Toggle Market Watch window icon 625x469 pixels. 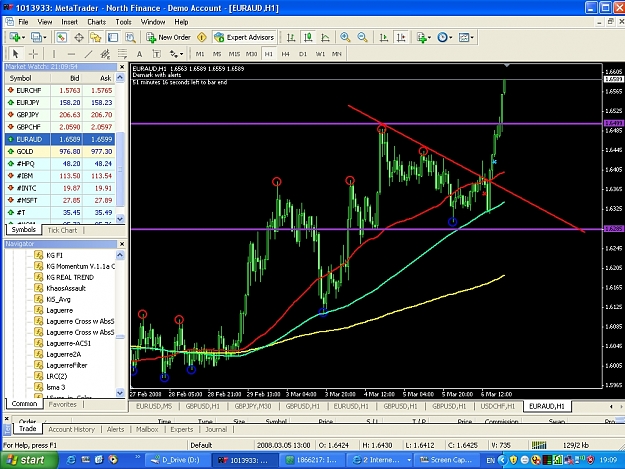[61, 37]
